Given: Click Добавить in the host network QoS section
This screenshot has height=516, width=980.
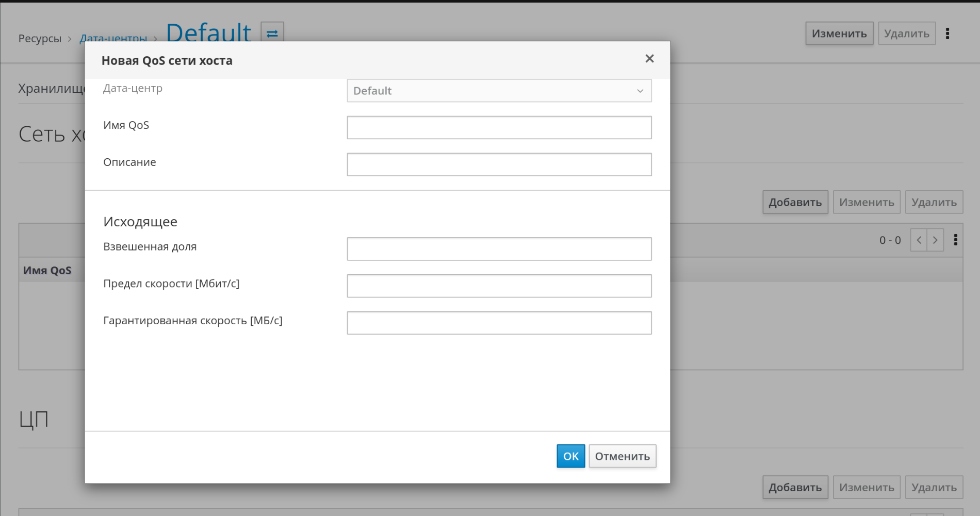Looking at the screenshot, I should pyautogui.click(x=795, y=202).
